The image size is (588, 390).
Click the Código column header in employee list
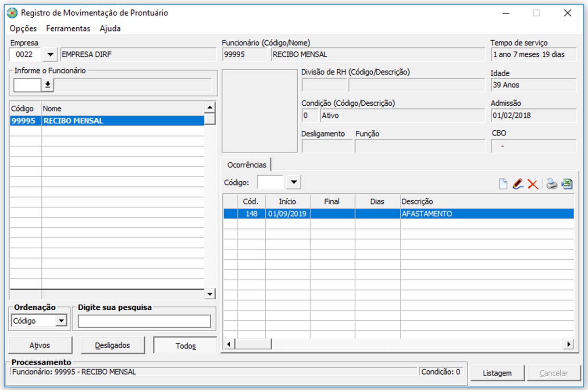[x=25, y=108]
